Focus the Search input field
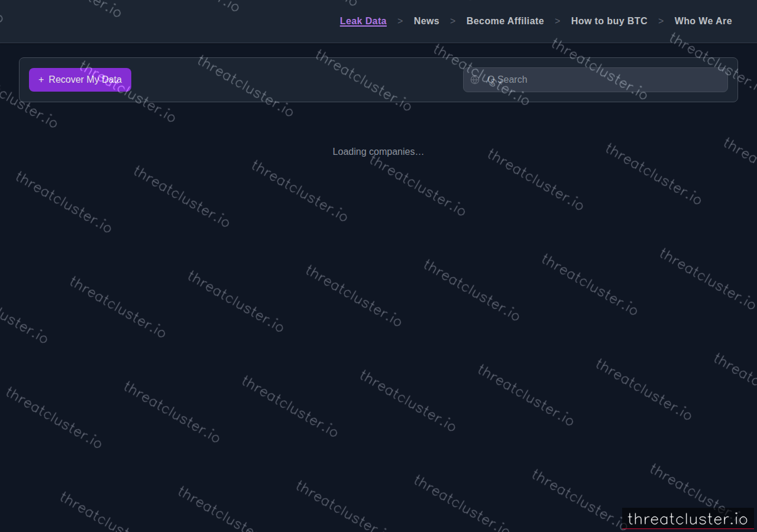Viewport: 757px width, 532px height. 595,80
